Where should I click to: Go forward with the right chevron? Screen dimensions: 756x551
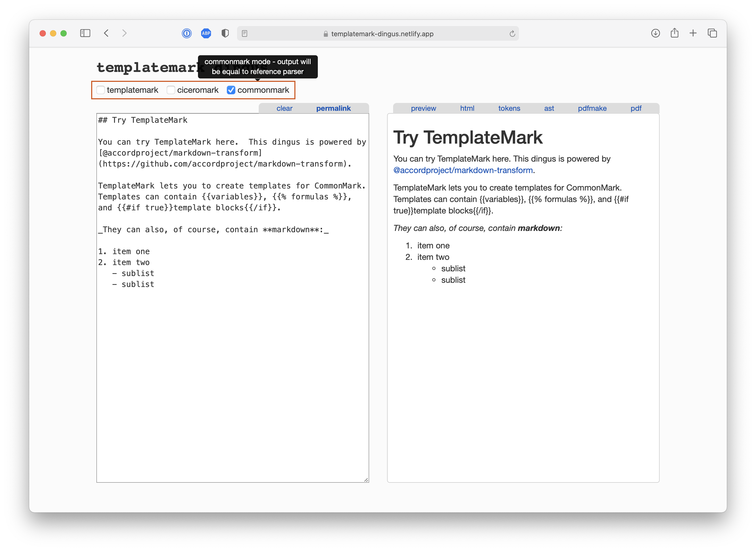click(124, 33)
